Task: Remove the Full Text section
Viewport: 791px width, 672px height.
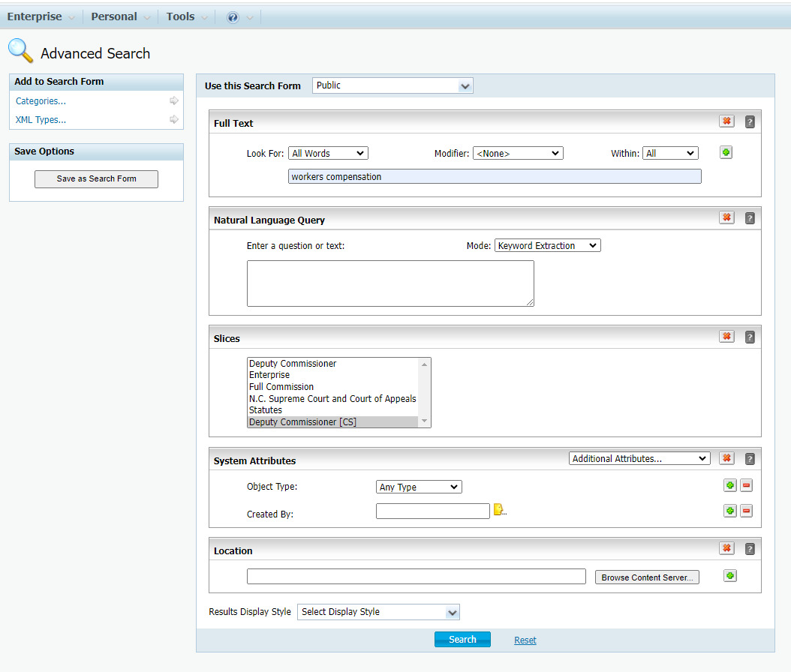Action: 726,121
